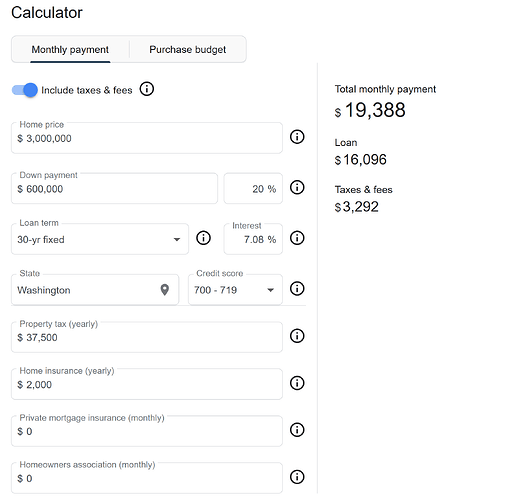Toggle Include taxes & fees switch
The width and height of the screenshot is (513, 500).
pyautogui.click(x=25, y=90)
